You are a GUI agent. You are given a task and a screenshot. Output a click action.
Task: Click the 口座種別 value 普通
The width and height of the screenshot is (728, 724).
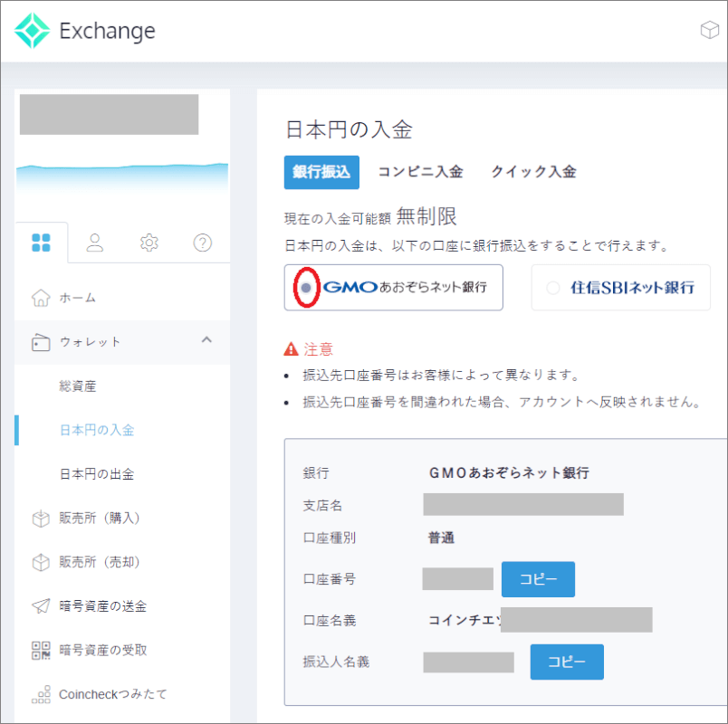click(441, 538)
